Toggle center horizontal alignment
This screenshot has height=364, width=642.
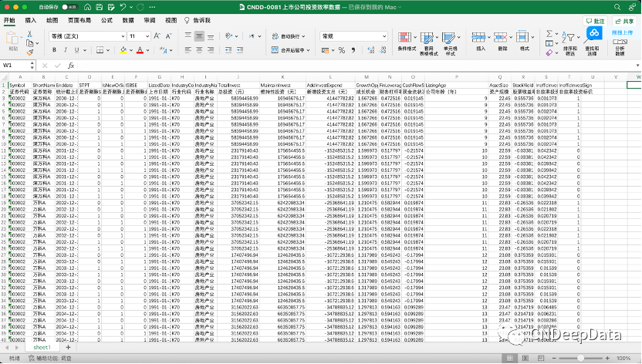click(x=199, y=50)
